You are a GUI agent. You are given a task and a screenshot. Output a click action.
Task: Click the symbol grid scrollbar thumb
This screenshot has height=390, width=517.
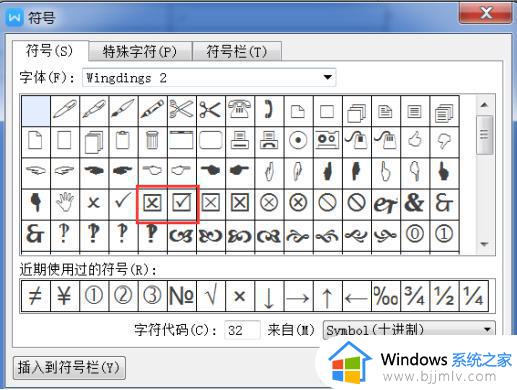pyautogui.click(x=484, y=135)
